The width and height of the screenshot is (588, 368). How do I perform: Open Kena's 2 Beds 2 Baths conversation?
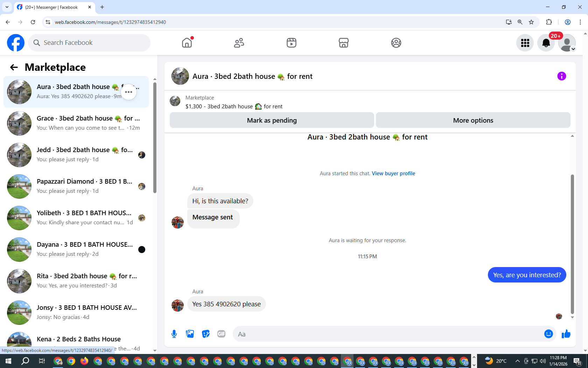click(76, 341)
